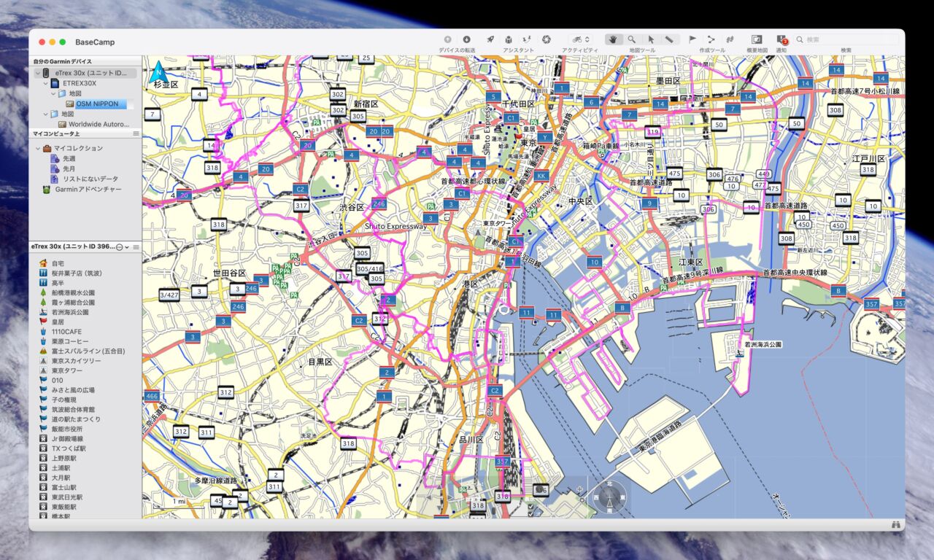The height and width of the screenshot is (560, 934).
Task: Select the ruler measure tool
Action: click(669, 39)
